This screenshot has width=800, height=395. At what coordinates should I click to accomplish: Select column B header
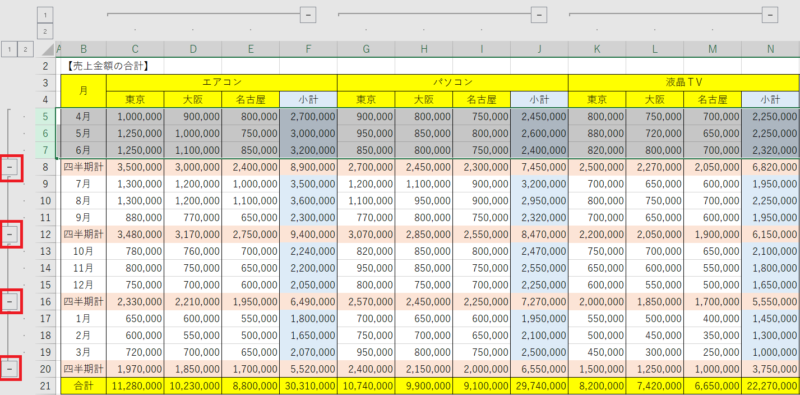click(83, 49)
